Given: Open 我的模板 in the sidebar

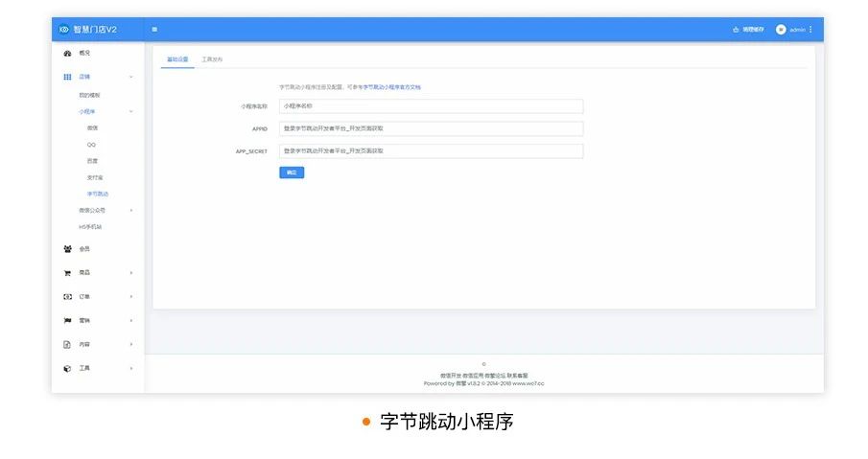Looking at the screenshot, I should [89, 95].
